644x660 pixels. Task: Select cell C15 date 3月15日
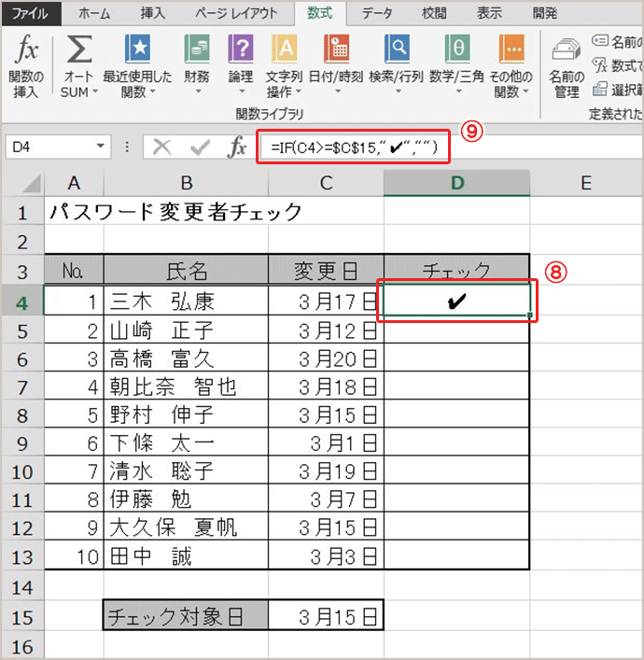327,616
